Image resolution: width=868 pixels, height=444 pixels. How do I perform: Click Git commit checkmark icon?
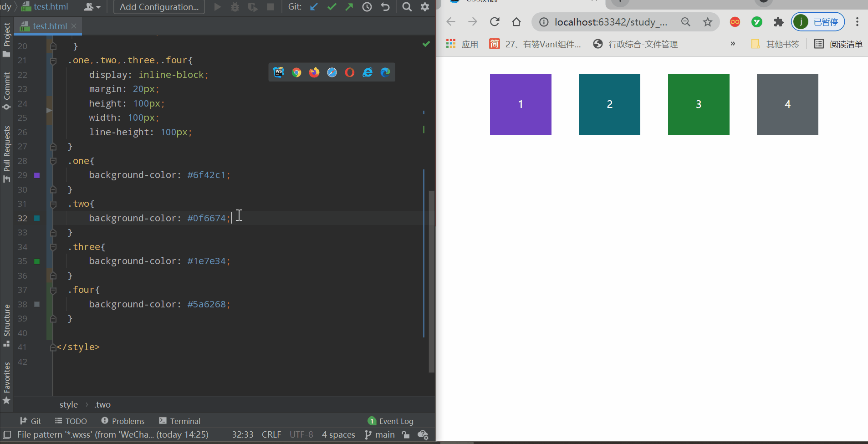pyautogui.click(x=332, y=7)
